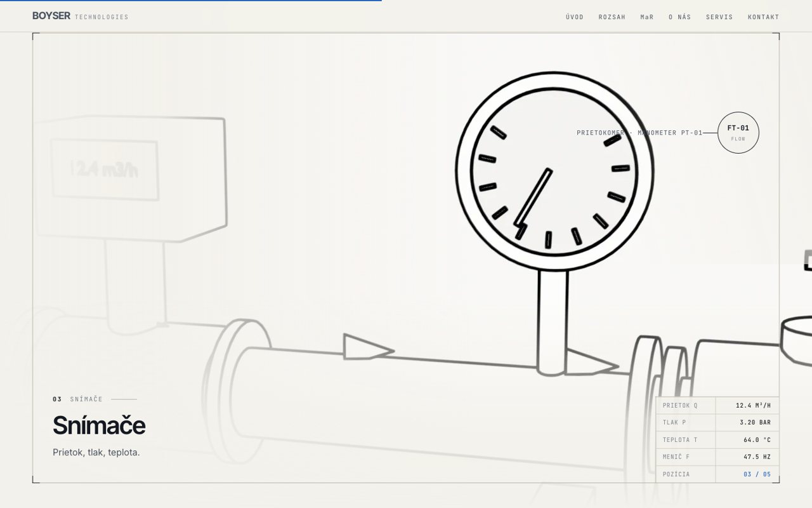The width and height of the screenshot is (812, 508).
Task: Click the 3.20 BAR value
Action: click(756, 422)
